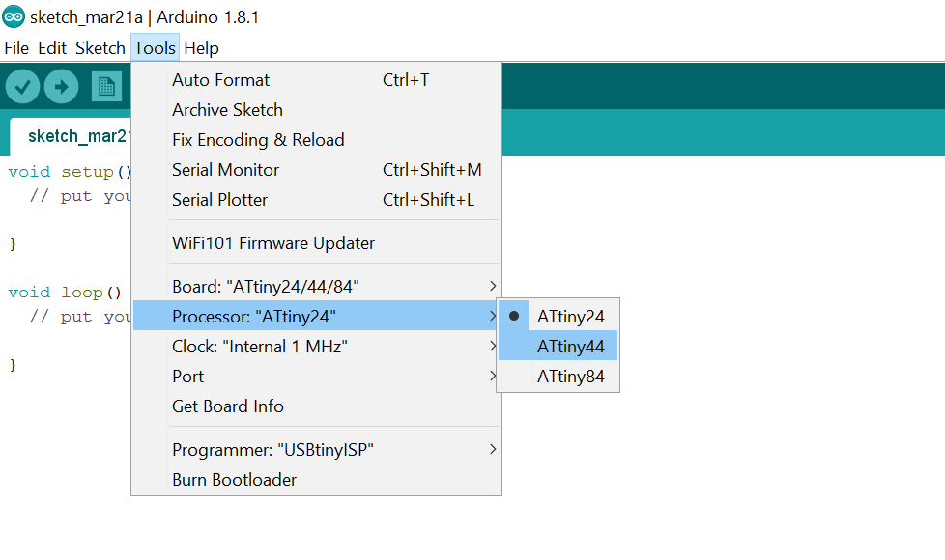Click the Verify checkmark toolbar icon
Viewport: 945px width, 560px height.
pos(23,87)
